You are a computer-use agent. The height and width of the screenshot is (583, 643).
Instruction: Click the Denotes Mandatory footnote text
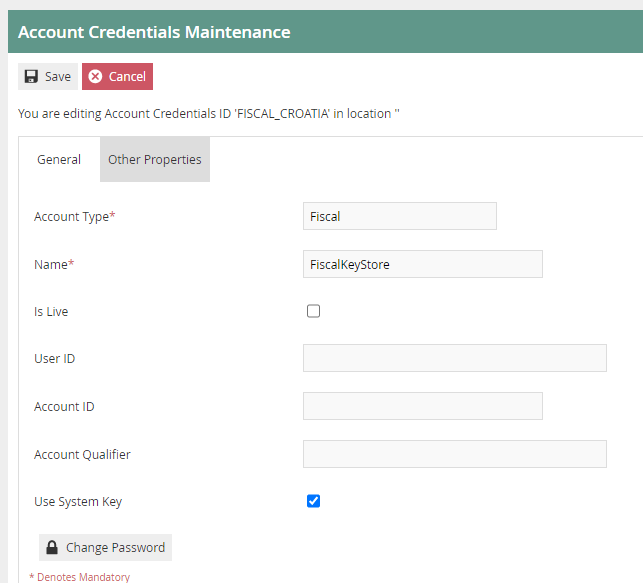(80, 577)
